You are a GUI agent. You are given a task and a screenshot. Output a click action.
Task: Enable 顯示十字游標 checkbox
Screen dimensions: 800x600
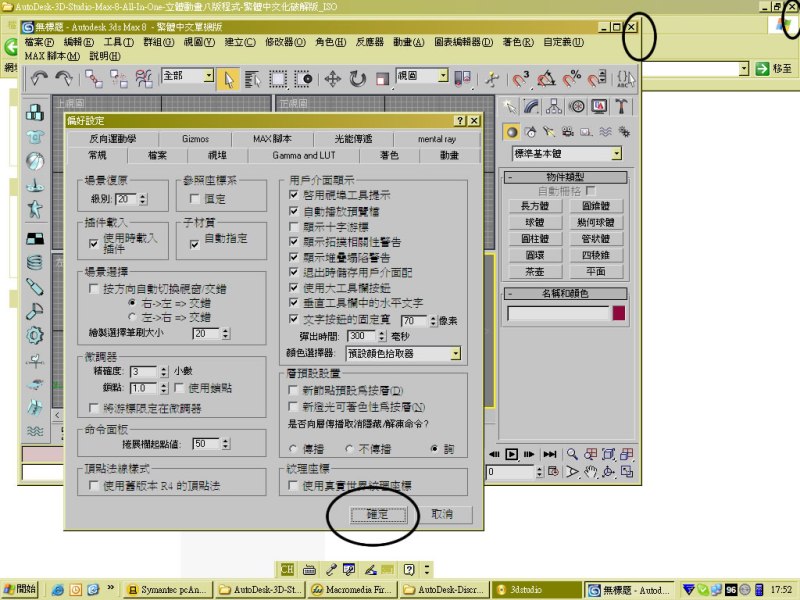293,226
